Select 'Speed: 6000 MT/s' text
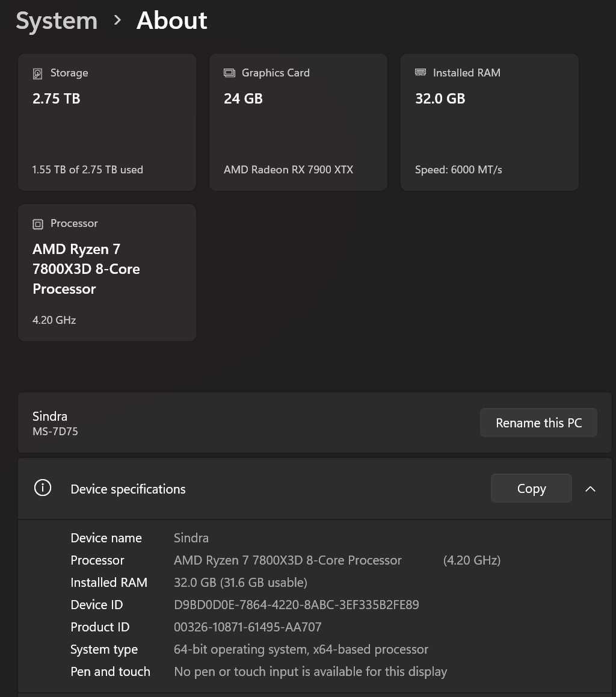The image size is (616, 697). point(458,170)
